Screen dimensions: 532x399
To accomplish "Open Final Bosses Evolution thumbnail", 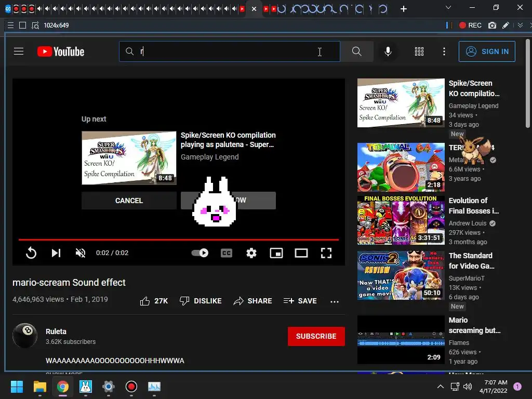I will coord(401,220).
